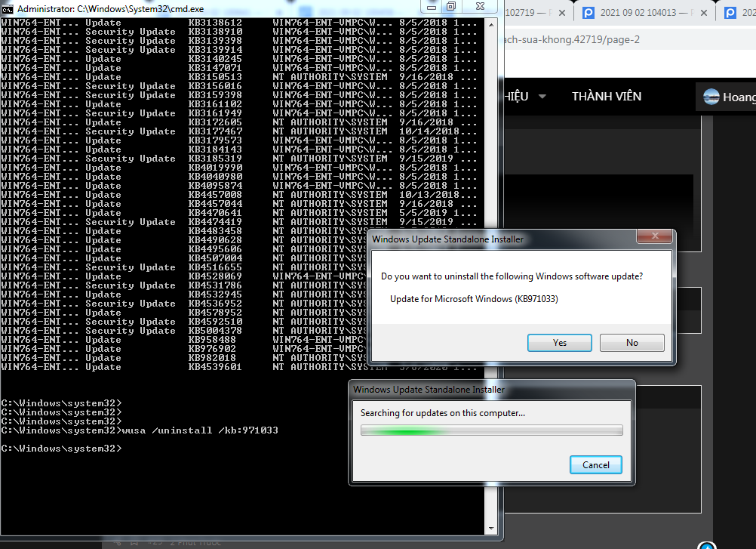Click the KB958488 entry in the cmd list

212,340
